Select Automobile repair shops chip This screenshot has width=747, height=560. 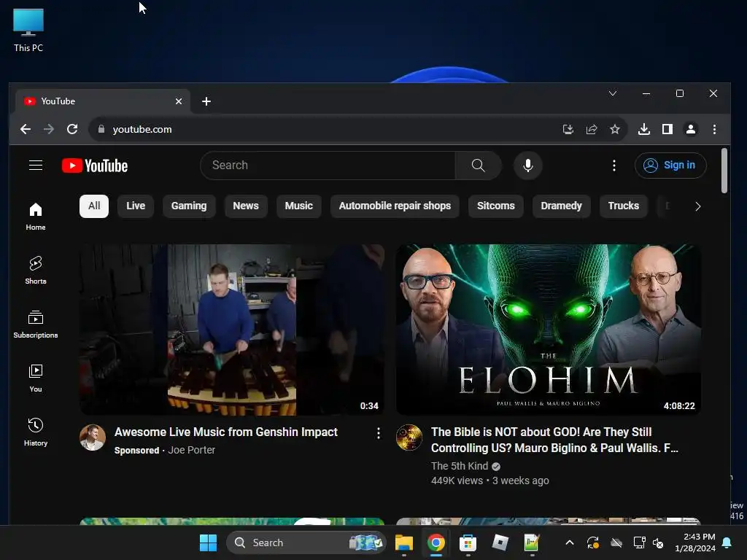click(395, 206)
